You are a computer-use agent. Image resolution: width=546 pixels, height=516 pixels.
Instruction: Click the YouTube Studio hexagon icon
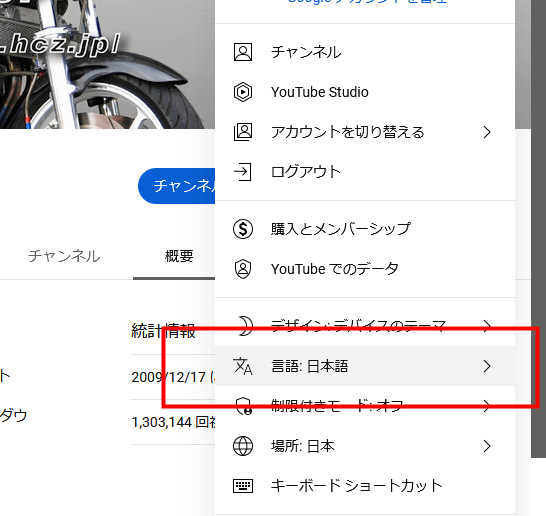coord(243,92)
